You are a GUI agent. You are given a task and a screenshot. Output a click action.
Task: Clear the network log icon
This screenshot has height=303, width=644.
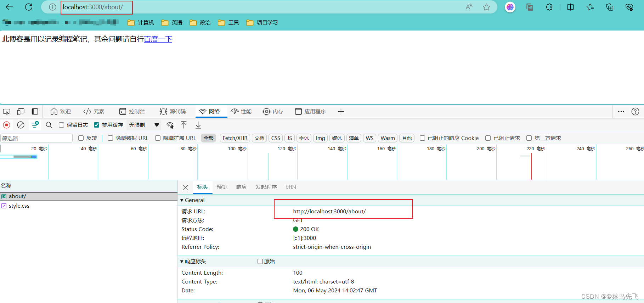[x=21, y=125]
